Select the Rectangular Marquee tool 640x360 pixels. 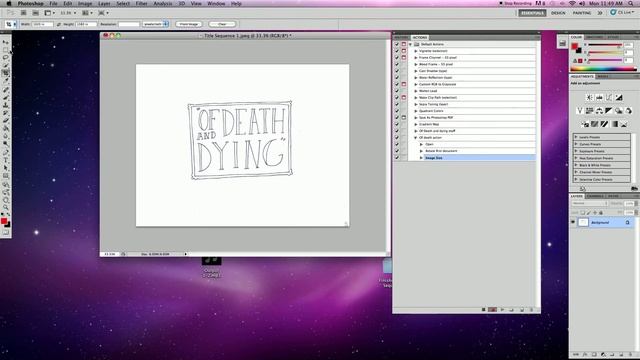5,50
